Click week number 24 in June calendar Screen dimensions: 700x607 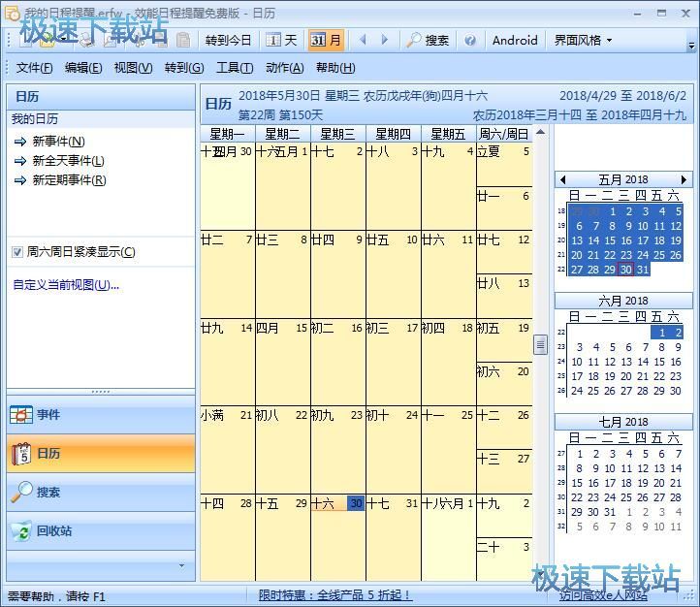561,362
